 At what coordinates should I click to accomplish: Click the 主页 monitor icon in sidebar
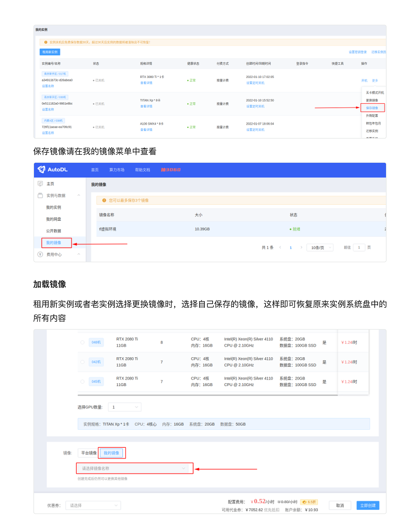click(x=40, y=184)
